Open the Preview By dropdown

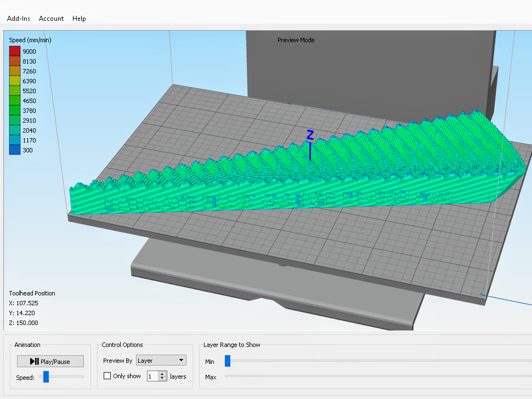(161, 360)
